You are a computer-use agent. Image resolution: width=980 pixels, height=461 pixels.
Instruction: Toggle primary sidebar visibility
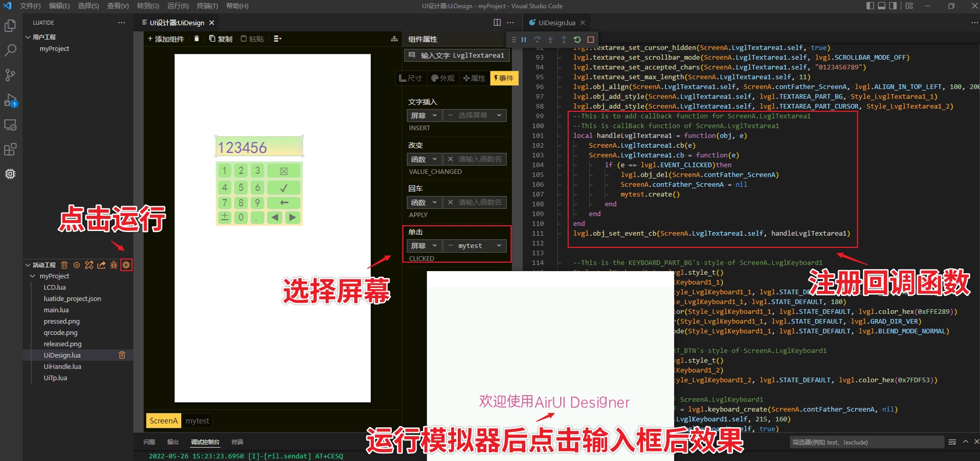tap(870, 6)
